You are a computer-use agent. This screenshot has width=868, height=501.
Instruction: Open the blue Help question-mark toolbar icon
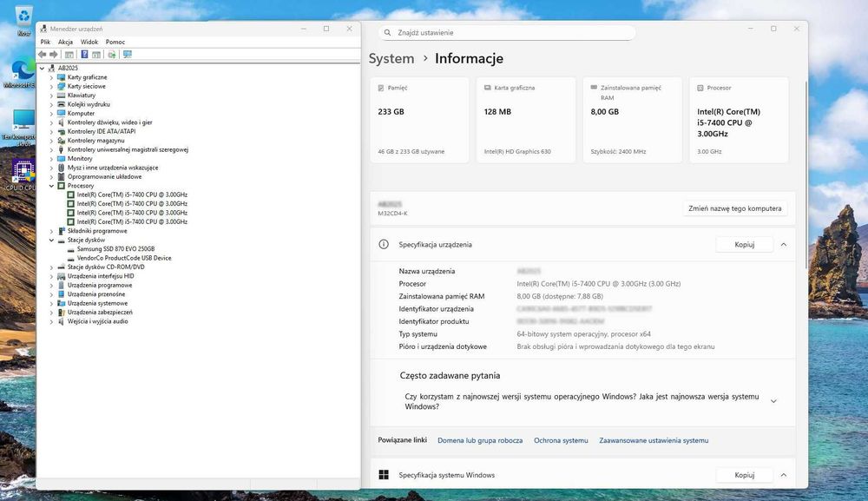click(84, 54)
